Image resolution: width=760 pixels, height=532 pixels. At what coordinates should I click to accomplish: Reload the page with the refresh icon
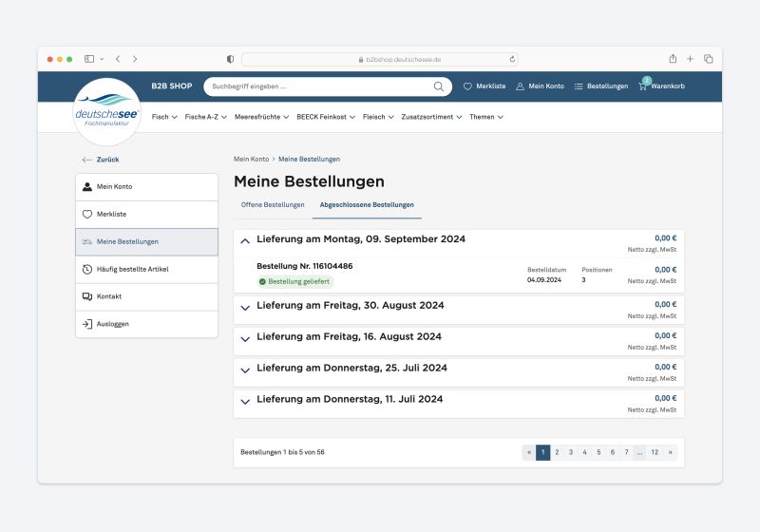[512, 59]
